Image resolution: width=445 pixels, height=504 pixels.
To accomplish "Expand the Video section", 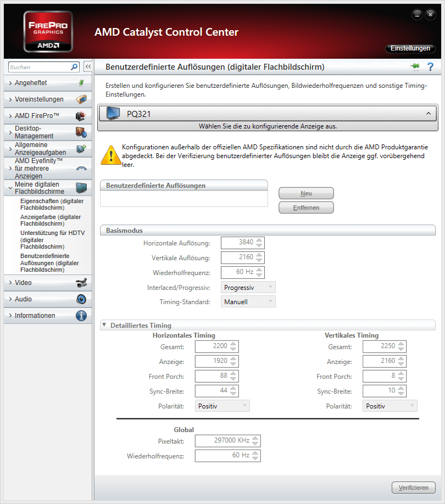I will 10,283.
